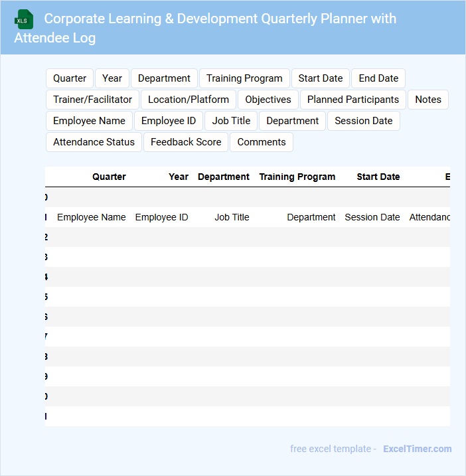
Task: Open the ExcelTimer.com link
Action: (x=418, y=449)
